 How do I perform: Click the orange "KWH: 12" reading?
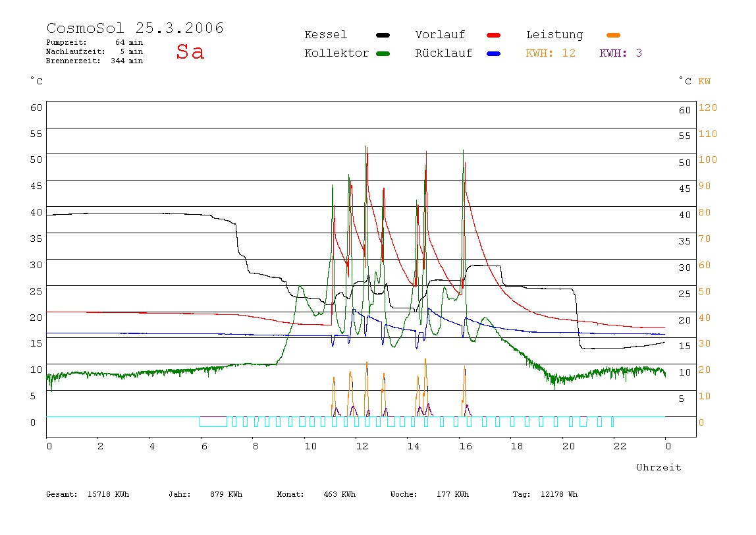point(551,53)
